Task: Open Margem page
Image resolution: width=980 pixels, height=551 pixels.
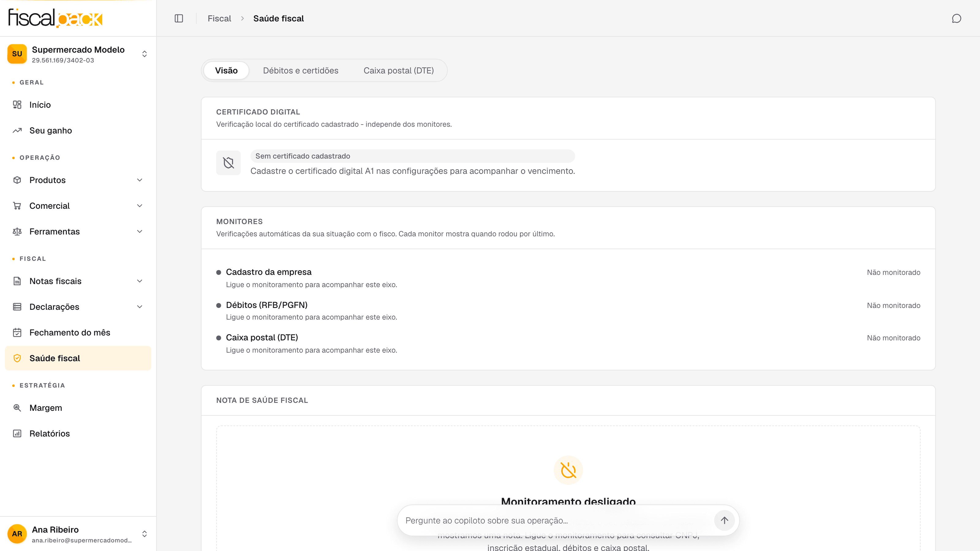Action: tap(78, 408)
